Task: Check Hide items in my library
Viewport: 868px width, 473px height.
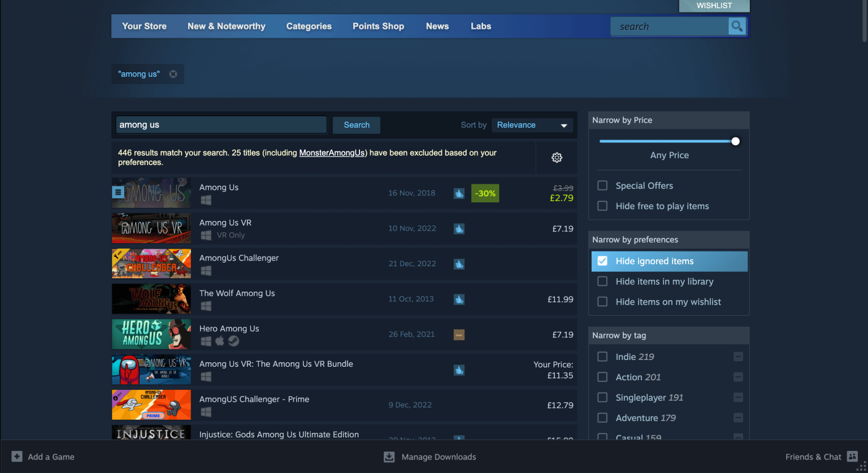Action: (602, 281)
